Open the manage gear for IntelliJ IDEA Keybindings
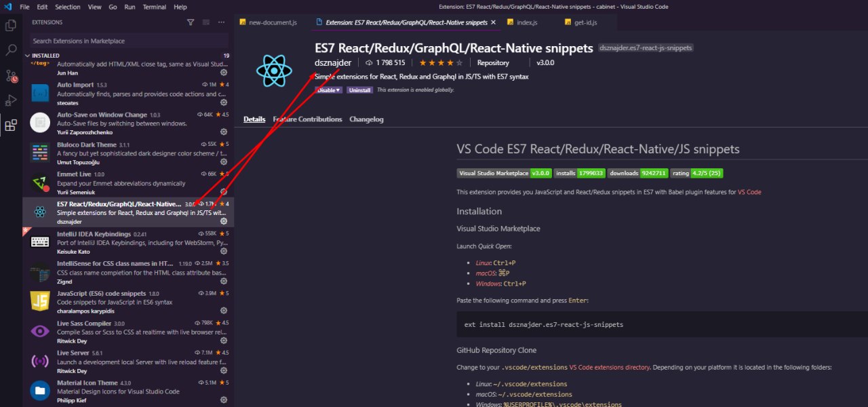Screen dimensions: 868x407 coord(224,252)
